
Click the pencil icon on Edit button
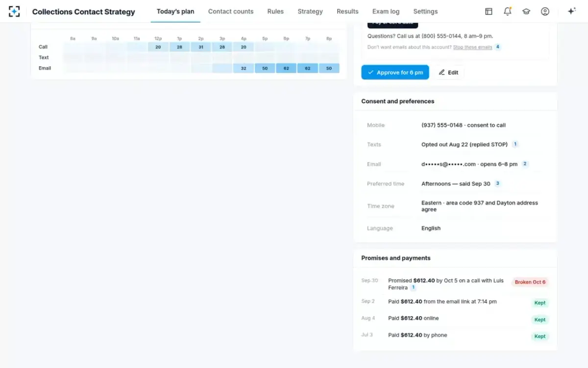[441, 72]
